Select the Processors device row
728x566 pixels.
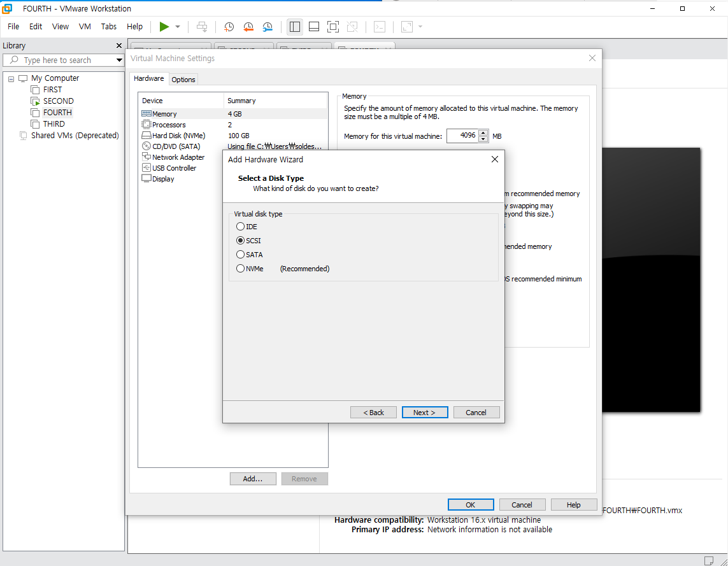click(x=234, y=125)
